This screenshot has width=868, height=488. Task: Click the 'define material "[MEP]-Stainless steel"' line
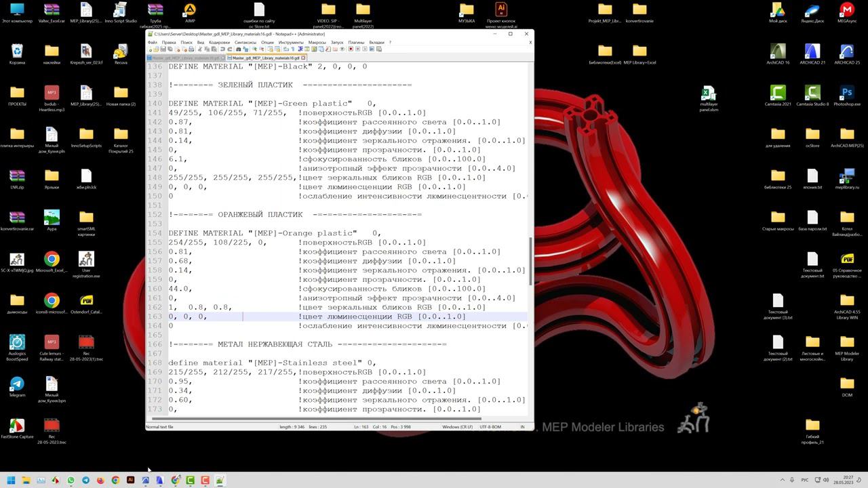pos(272,363)
